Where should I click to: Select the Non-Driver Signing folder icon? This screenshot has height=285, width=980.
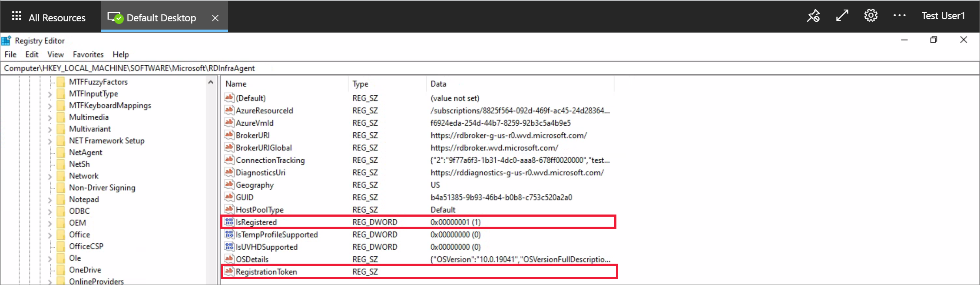(x=61, y=188)
